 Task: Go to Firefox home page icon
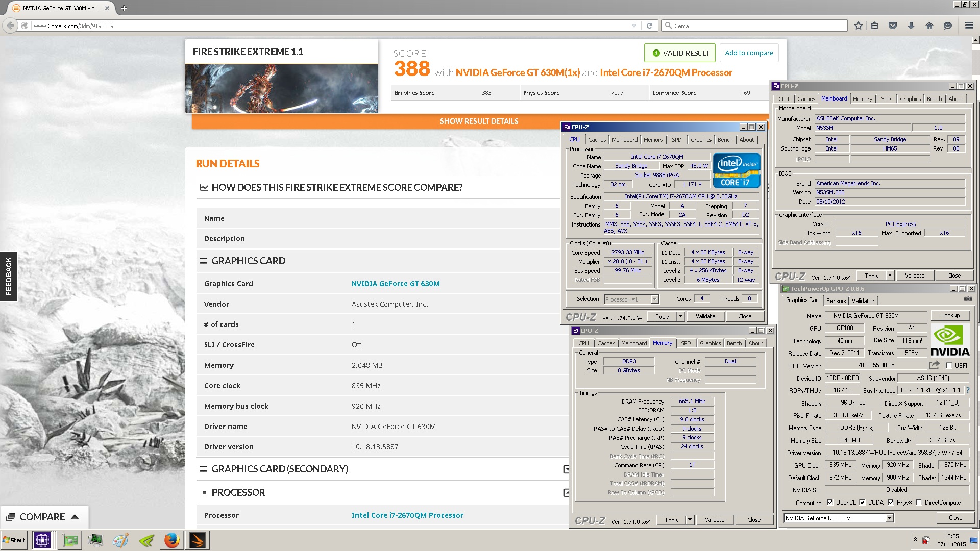point(929,26)
